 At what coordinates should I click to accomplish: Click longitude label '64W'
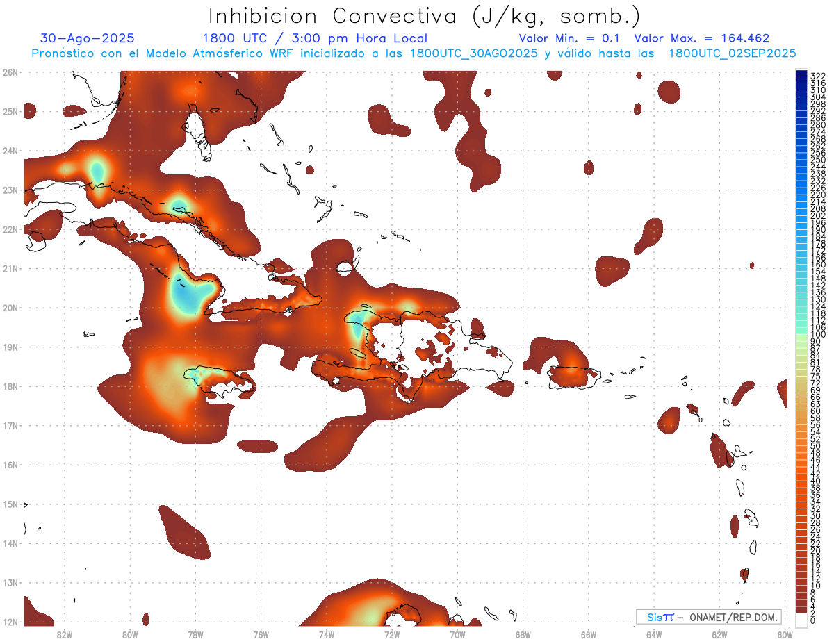pyautogui.click(x=654, y=634)
